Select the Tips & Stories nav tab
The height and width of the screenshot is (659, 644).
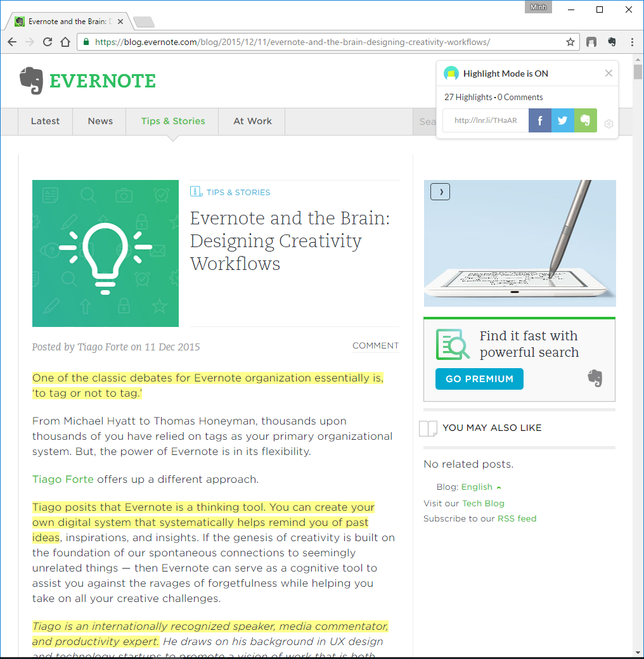[x=173, y=121]
